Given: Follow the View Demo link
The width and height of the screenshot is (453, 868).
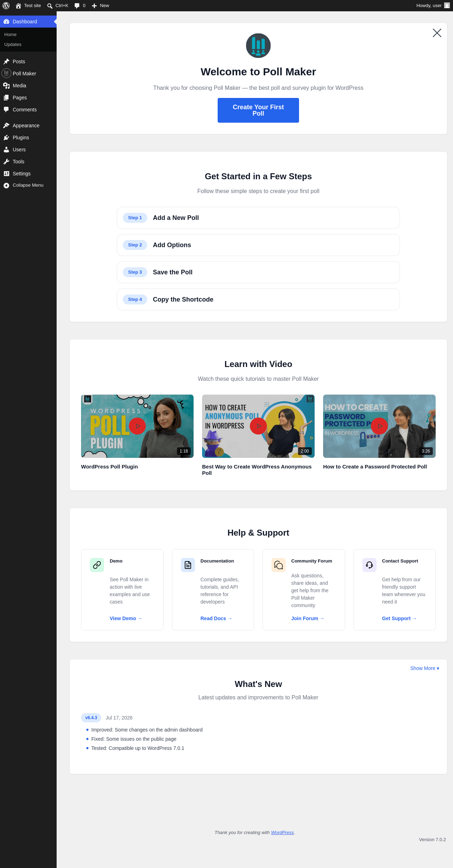Looking at the screenshot, I should tap(126, 618).
